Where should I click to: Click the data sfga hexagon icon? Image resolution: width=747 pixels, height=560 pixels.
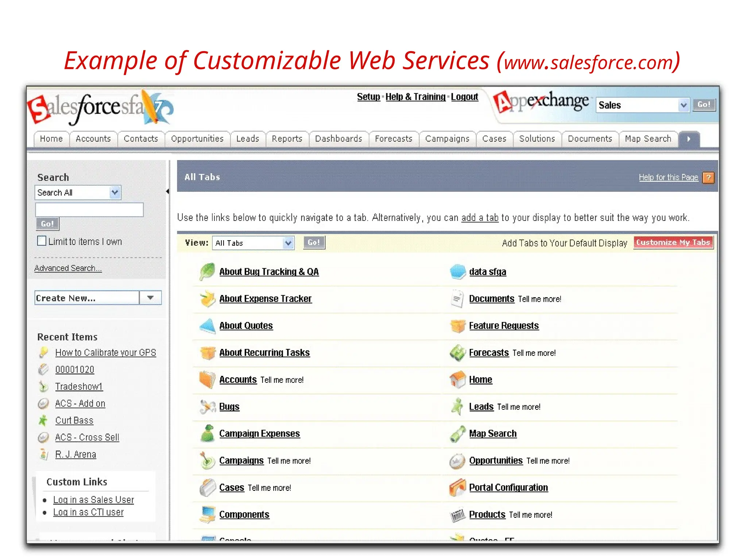coord(458,272)
